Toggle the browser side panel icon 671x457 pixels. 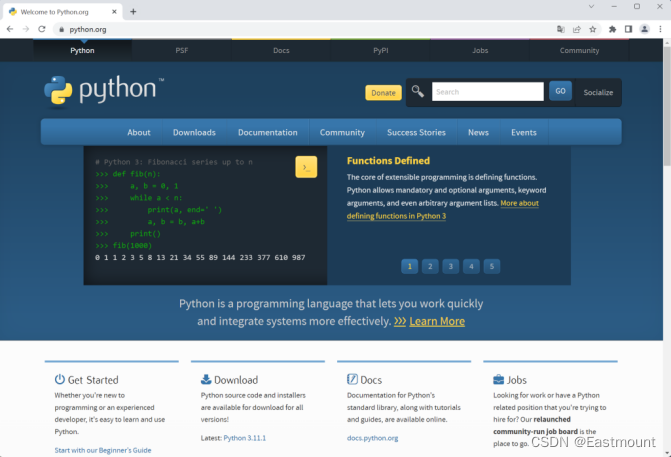point(628,29)
